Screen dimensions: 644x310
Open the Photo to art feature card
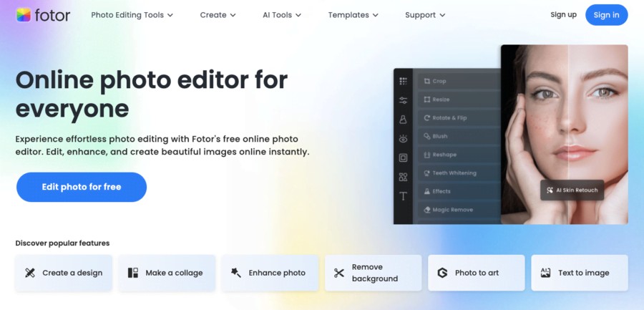coord(476,273)
